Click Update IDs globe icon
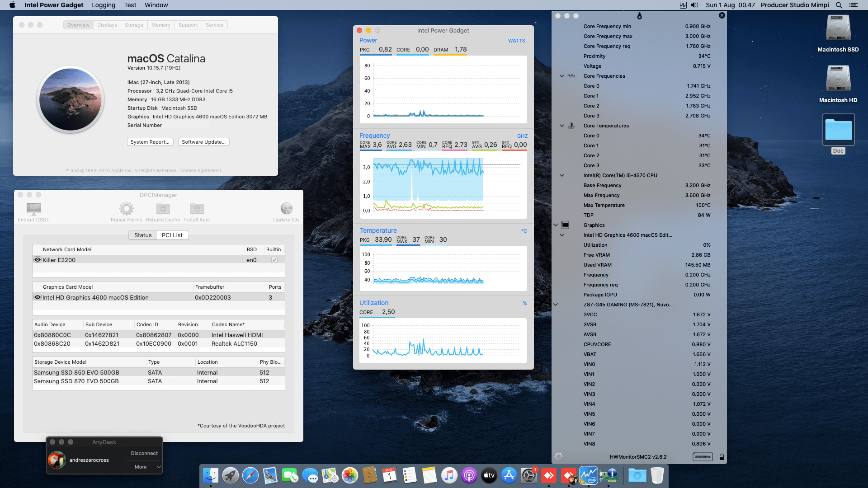This screenshot has width=868, height=488. point(287,208)
